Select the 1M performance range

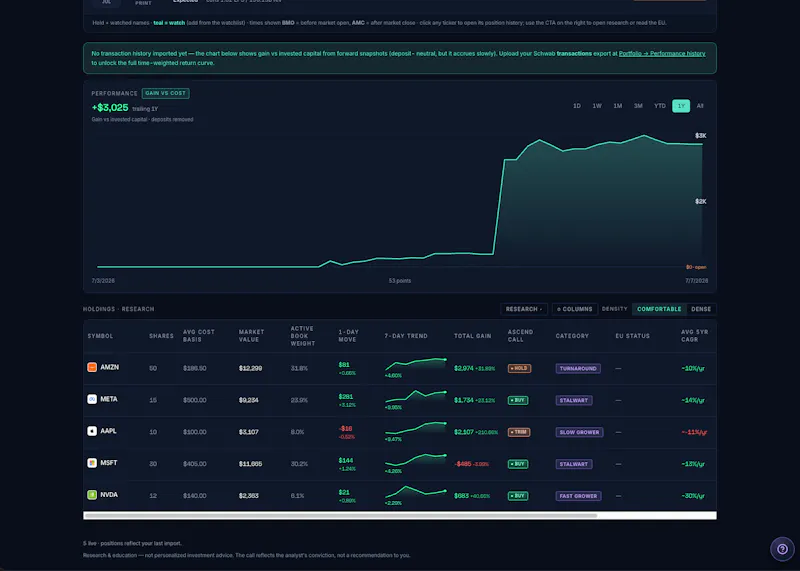(x=617, y=106)
